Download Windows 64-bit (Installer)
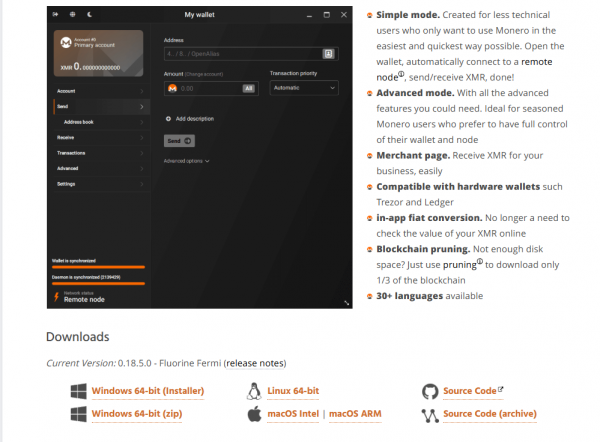The height and width of the screenshot is (442, 600). point(148,391)
